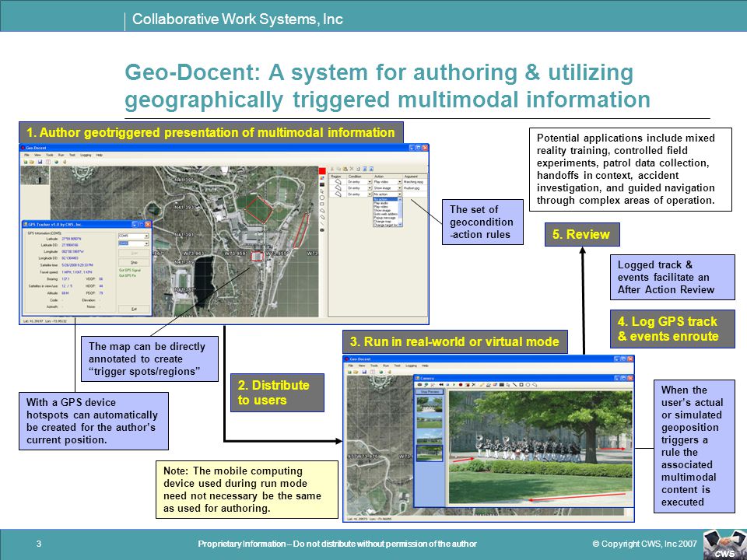Click the hand icon in the authoring window toolbar
This screenshot has height=560, width=747.
[x=65, y=162]
